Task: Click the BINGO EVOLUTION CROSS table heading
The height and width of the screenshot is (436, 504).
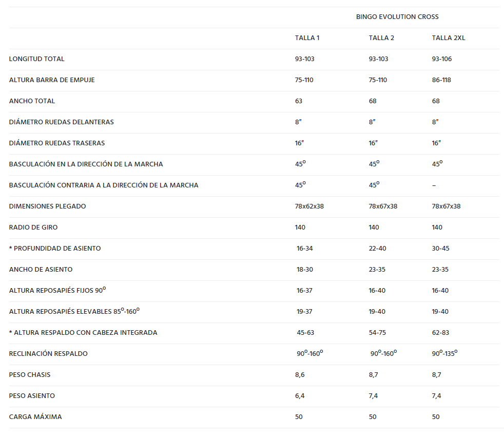Action: (x=397, y=17)
